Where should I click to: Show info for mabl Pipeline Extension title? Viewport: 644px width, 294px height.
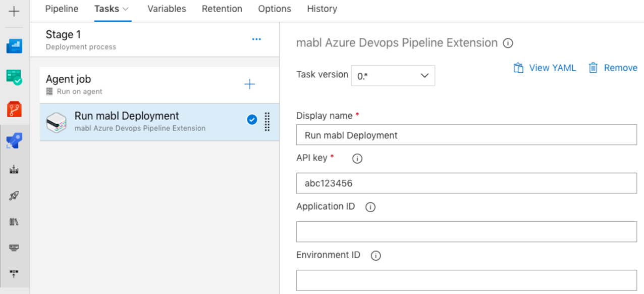coord(508,43)
